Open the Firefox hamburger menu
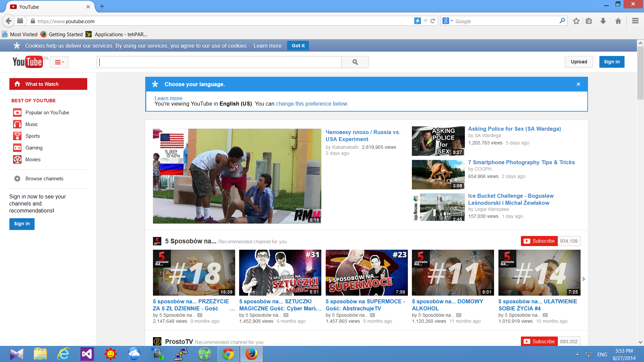The image size is (644, 362). pyautogui.click(x=635, y=21)
